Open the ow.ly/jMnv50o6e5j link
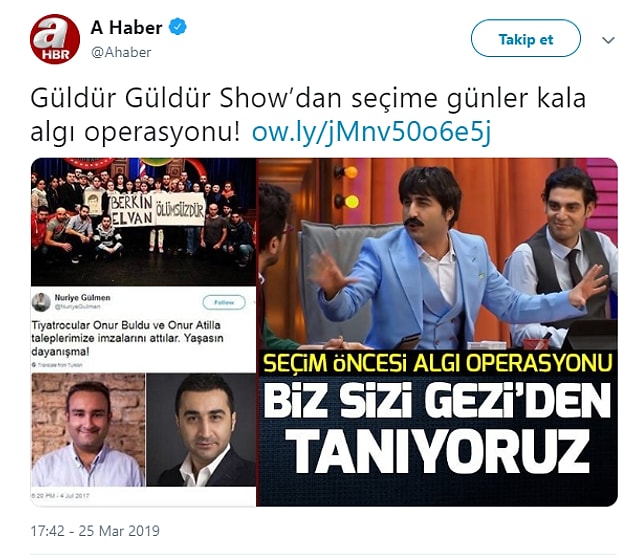Screen dimensions: 635x555 pyautogui.click(x=371, y=132)
